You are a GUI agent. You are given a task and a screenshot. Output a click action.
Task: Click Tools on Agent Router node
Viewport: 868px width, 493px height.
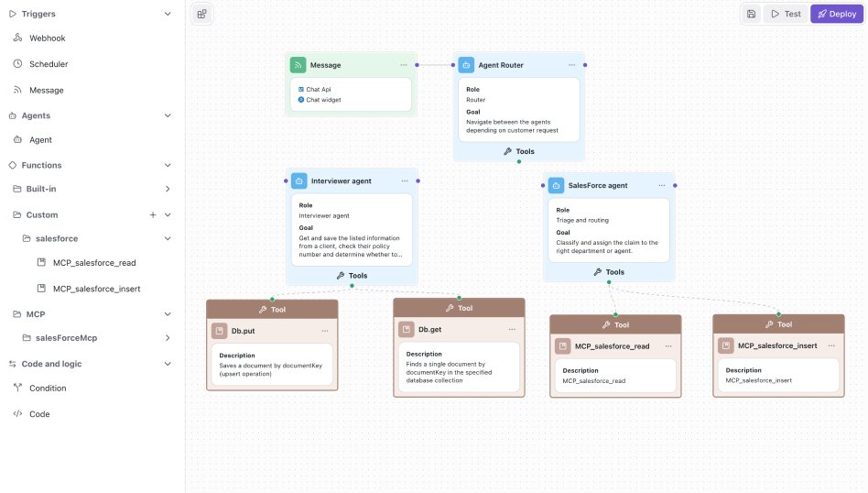coord(519,151)
